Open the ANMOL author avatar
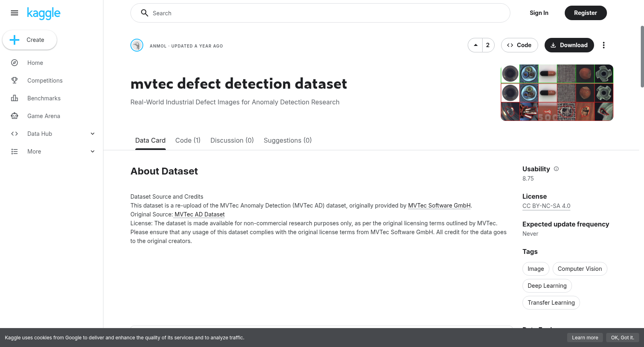 tap(137, 45)
